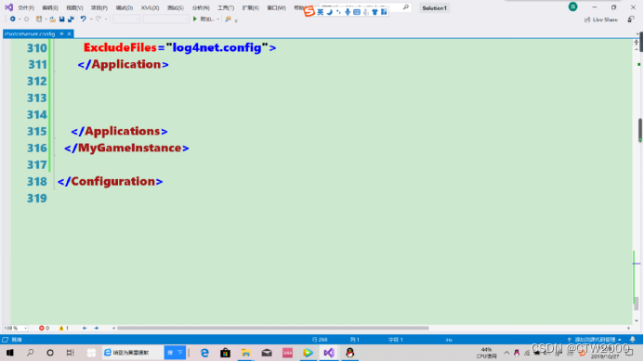Click the Undo arrow icon

coord(84,19)
